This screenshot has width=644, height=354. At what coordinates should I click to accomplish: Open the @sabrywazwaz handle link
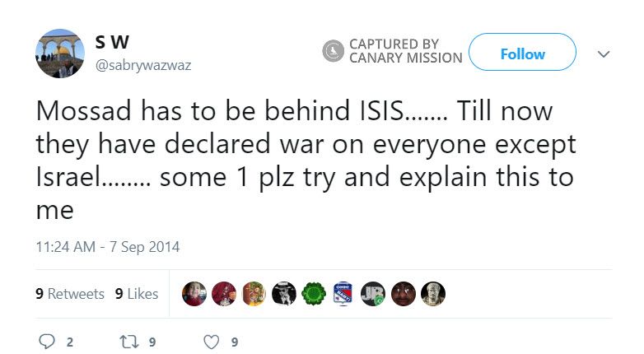coord(143,65)
